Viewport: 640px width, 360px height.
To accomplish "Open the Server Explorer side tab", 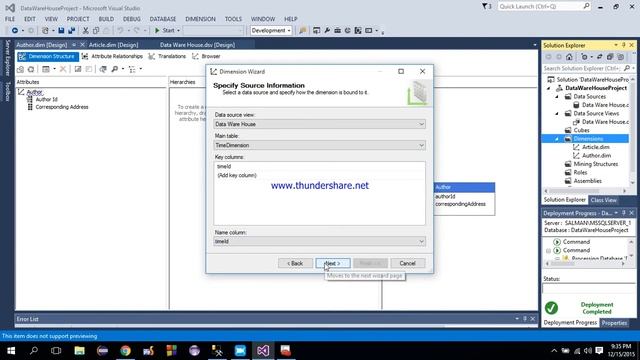I will [x=7, y=58].
